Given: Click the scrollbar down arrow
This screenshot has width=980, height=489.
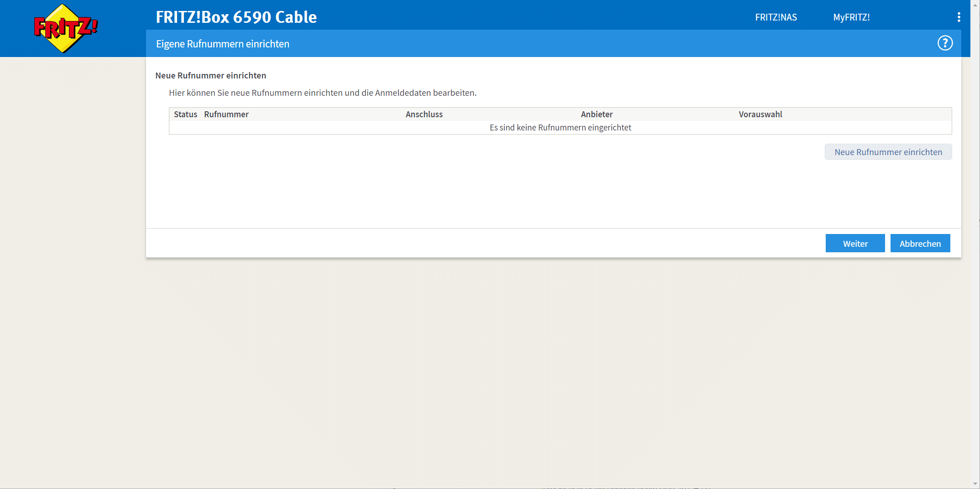Looking at the screenshot, I should tap(975, 484).
